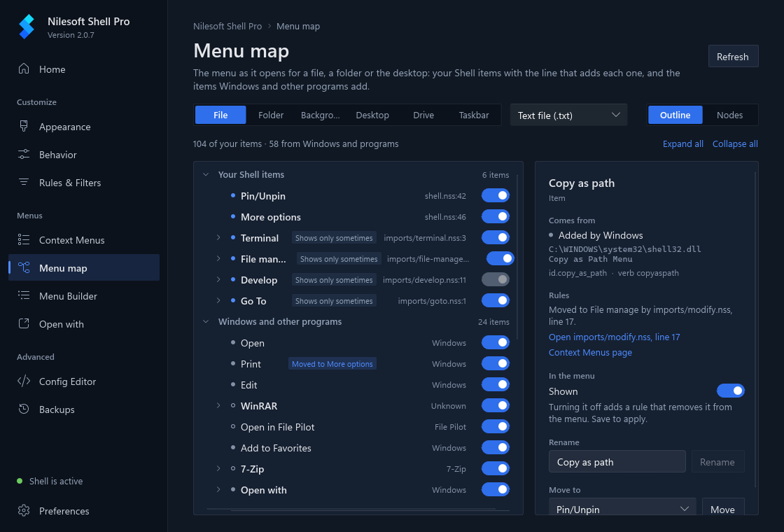Click the Refresh button
This screenshot has height=532, width=784.
point(733,56)
